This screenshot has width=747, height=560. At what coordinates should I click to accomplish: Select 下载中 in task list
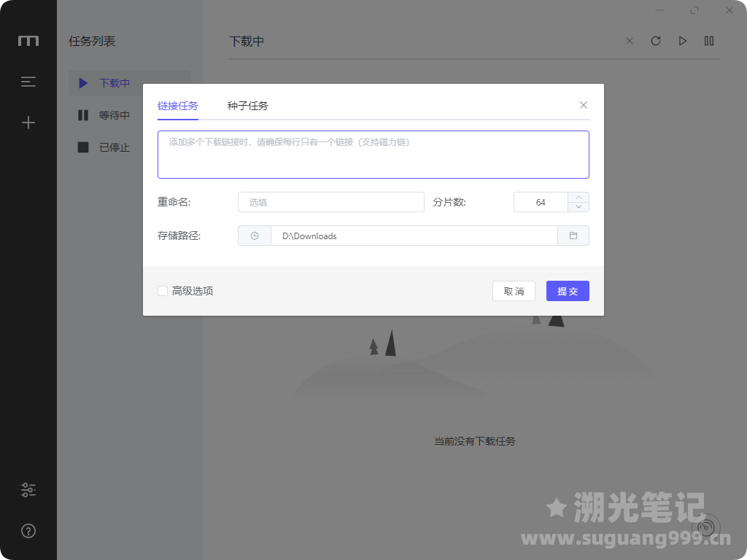click(130, 83)
